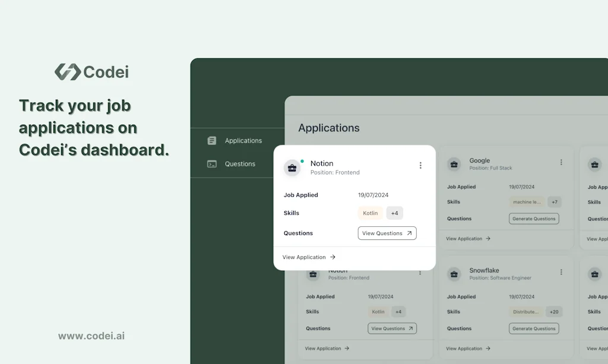Expand the +4 hidden skills on the Notion card
This screenshot has height=364, width=608.
(395, 213)
